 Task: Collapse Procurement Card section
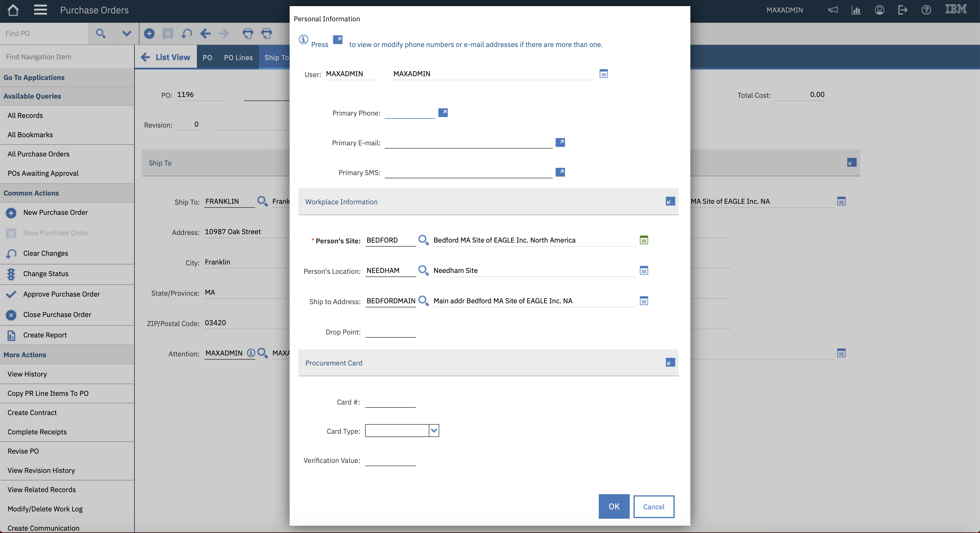pos(670,363)
